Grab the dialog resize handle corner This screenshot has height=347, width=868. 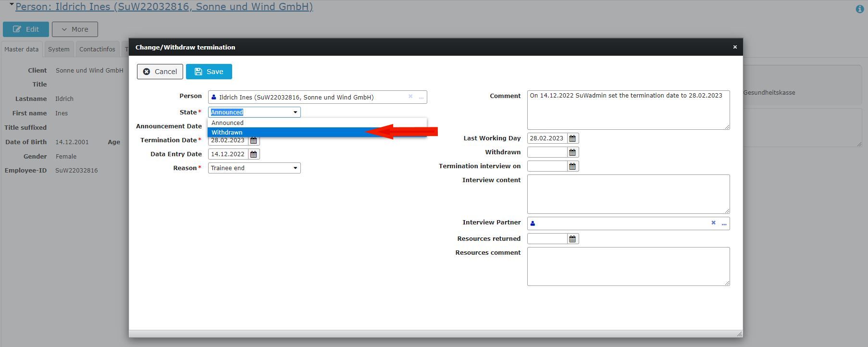click(x=739, y=334)
